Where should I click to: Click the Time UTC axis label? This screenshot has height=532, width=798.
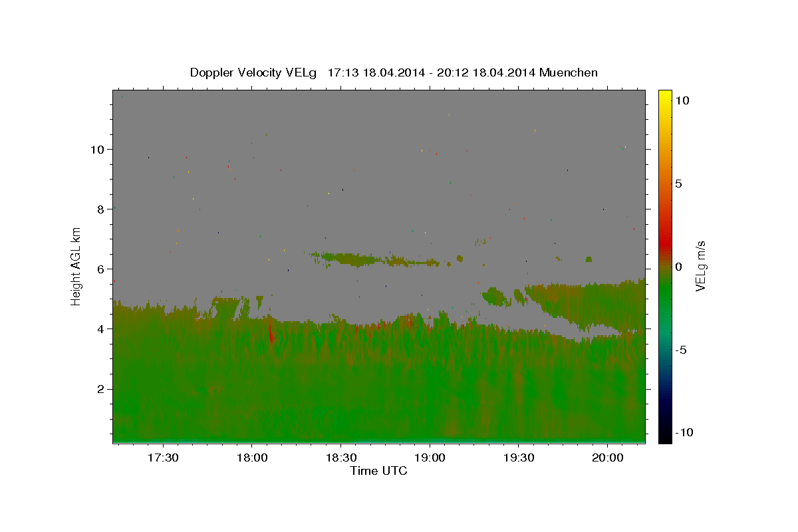pos(378,471)
